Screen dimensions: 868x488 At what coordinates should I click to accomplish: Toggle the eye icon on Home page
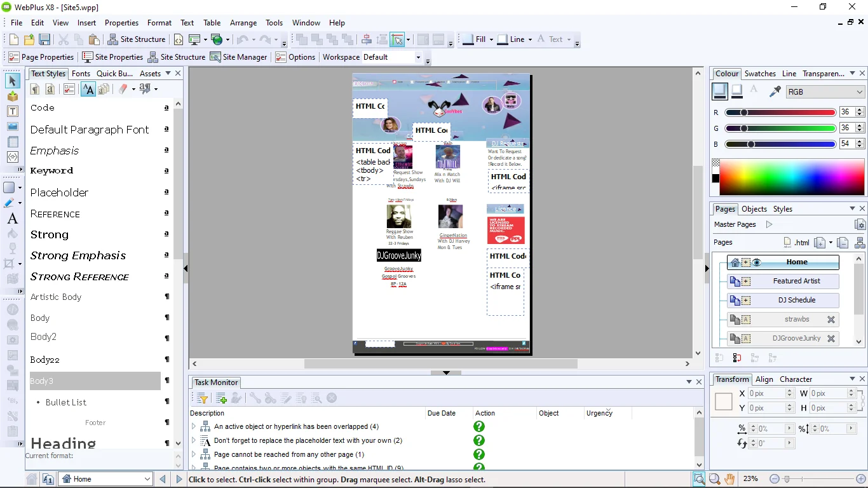757,262
